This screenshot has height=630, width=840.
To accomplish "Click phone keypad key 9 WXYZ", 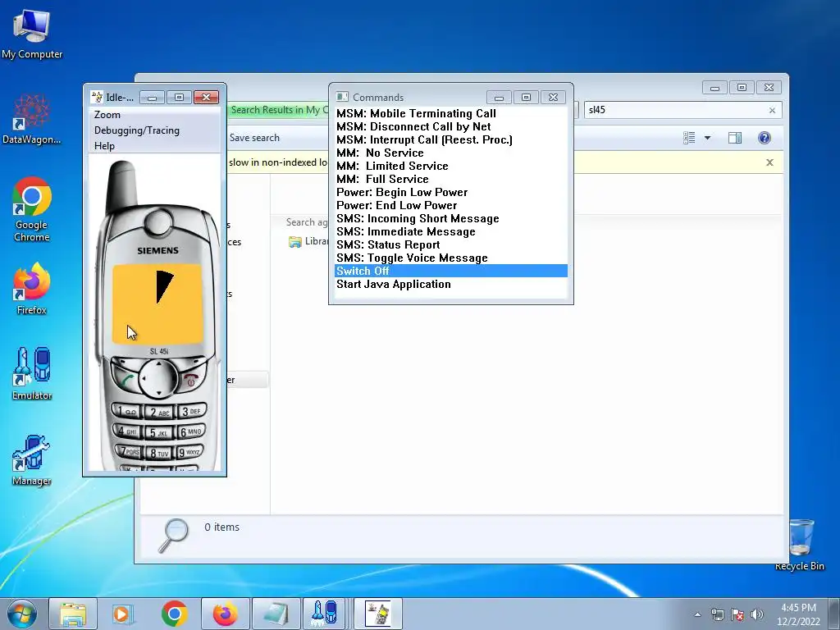I will point(189,452).
